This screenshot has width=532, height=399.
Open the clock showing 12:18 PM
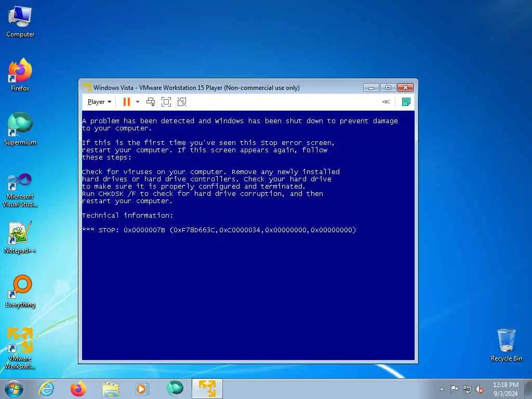click(506, 389)
